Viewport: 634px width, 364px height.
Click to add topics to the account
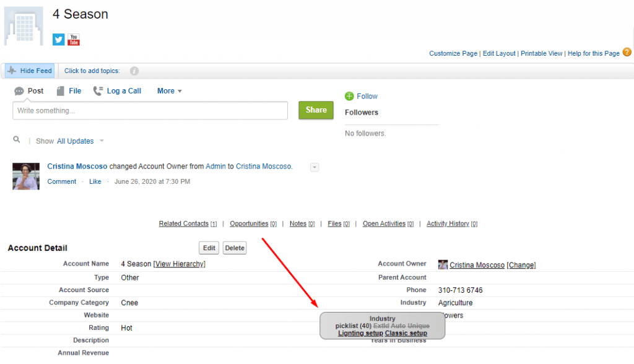[x=92, y=70]
